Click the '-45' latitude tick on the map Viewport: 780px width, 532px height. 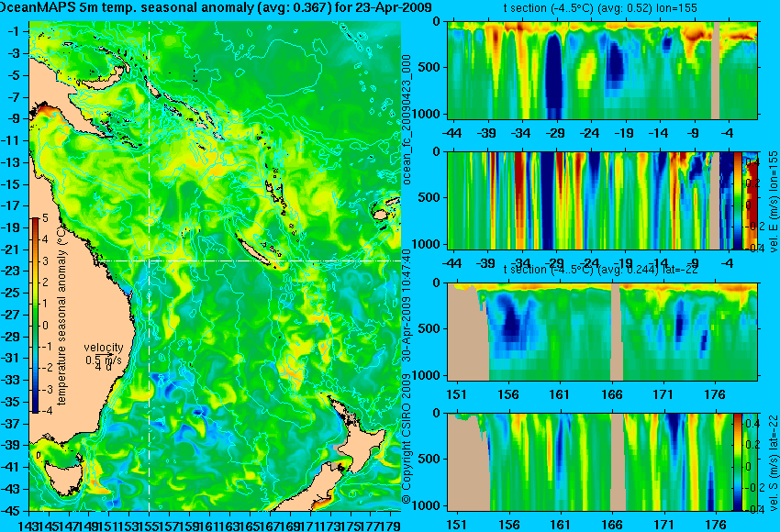10,511
